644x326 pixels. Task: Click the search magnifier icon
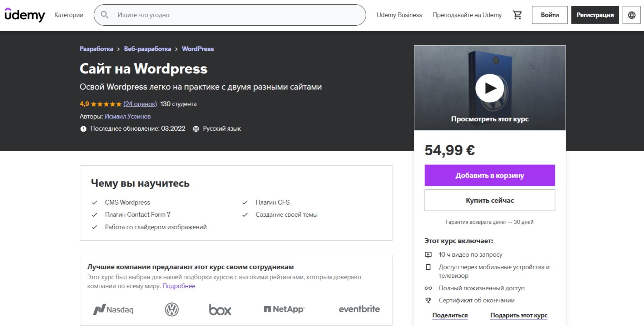pos(104,15)
